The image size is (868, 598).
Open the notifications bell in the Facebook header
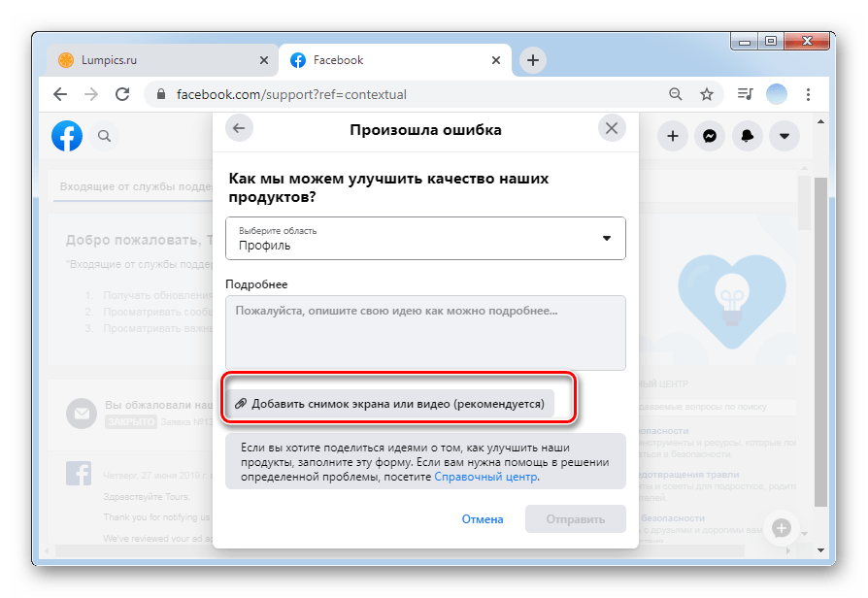coord(747,136)
